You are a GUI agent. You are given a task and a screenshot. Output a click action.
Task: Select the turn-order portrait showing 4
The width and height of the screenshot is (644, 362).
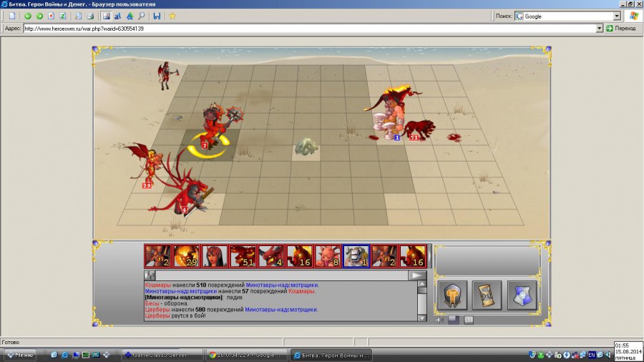click(x=271, y=255)
